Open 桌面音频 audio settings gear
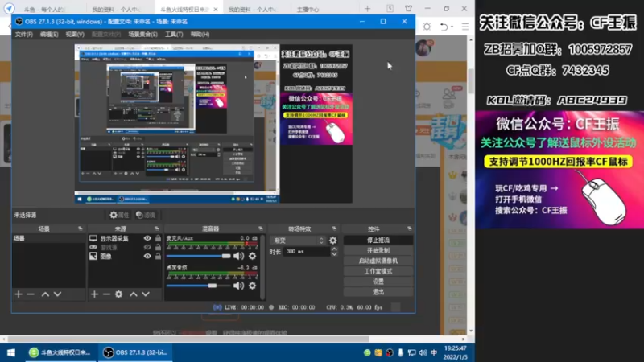The height and width of the screenshot is (362, 644). click(252, 286)
